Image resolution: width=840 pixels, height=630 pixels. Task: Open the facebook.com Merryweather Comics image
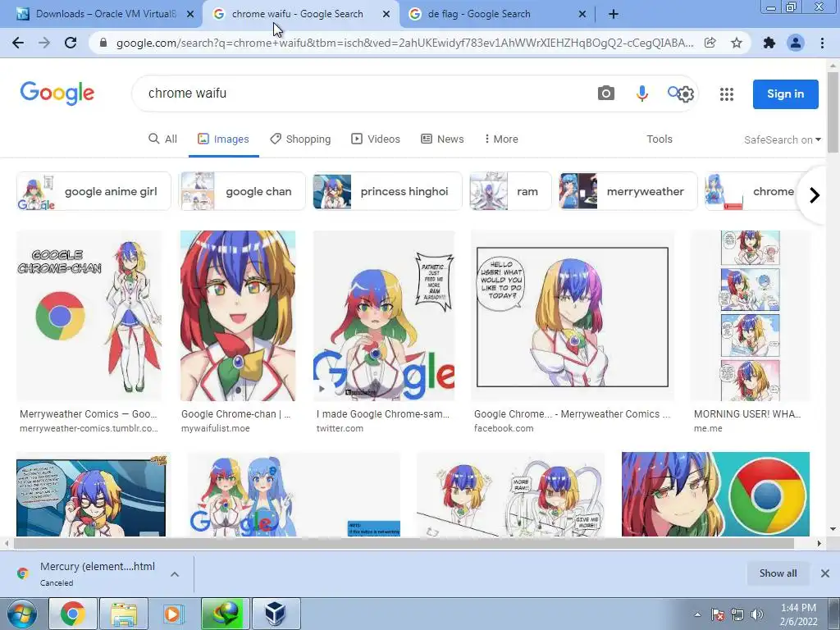572,316
